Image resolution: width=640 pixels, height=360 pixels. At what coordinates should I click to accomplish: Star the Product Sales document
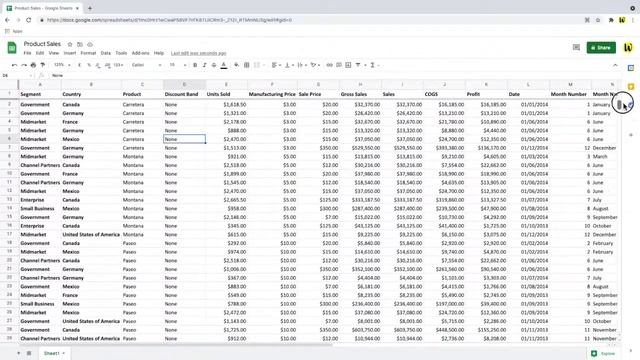[x=70, y=44]
